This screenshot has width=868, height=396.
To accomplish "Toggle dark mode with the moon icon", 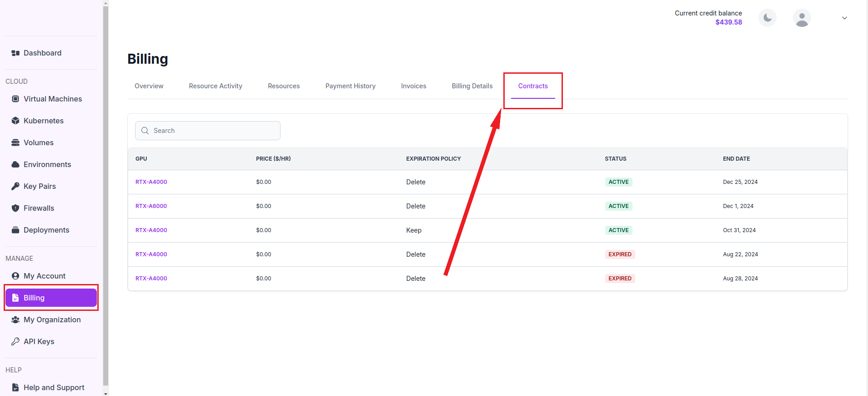I will (x=768, y=18).
